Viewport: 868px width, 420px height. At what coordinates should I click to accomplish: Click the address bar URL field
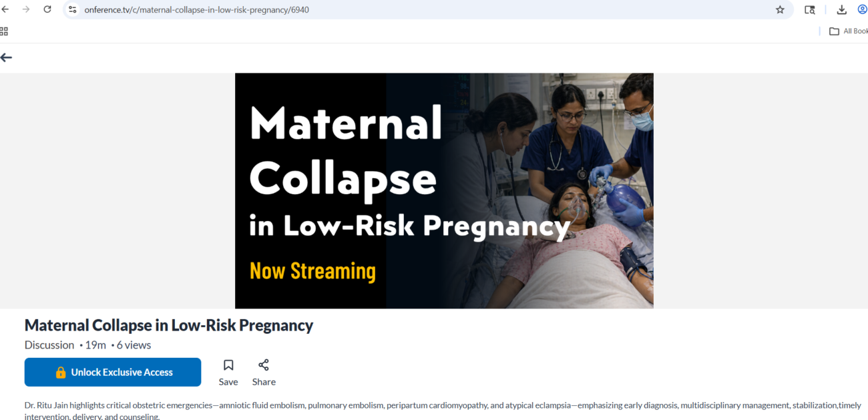click(x=427, y=9)
